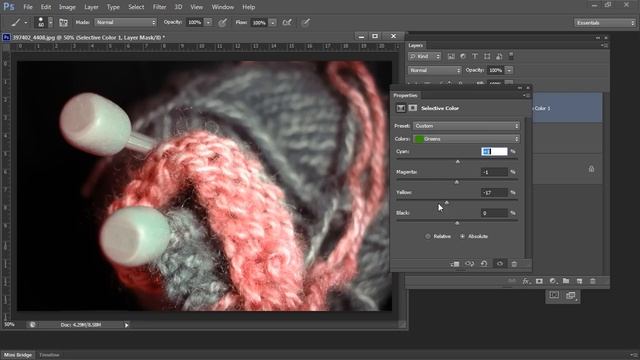Click the Magenta value field
The width and height of the screenshot is (640, 360).
click(x=494, y=172)
